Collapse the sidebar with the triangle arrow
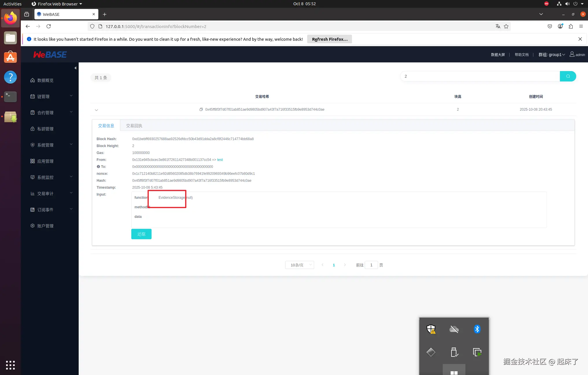Image resolution: width=588 pixels, height=375 pixels. pos(75,68)
